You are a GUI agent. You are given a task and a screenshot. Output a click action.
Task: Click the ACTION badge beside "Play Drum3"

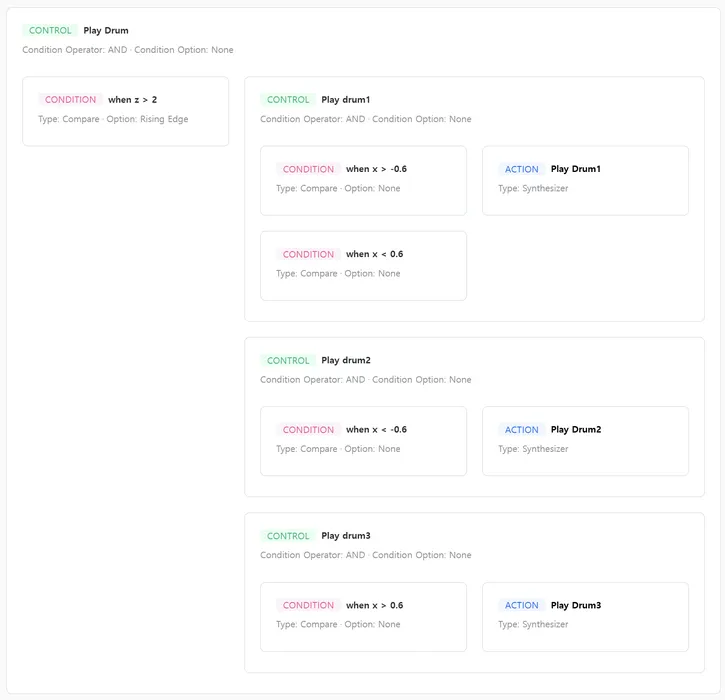521,606
